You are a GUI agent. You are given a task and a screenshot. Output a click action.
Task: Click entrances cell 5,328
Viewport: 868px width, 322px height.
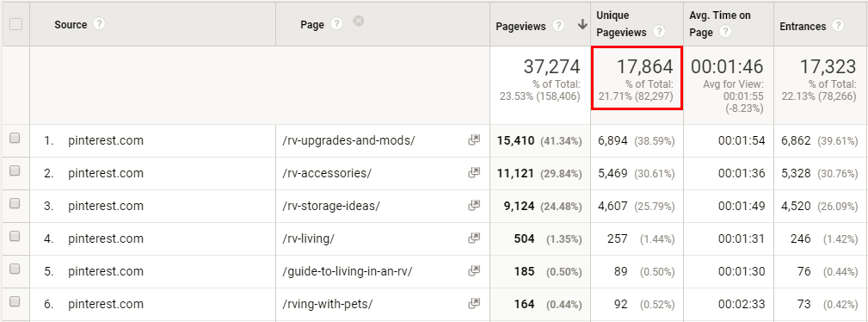(796, 173)
